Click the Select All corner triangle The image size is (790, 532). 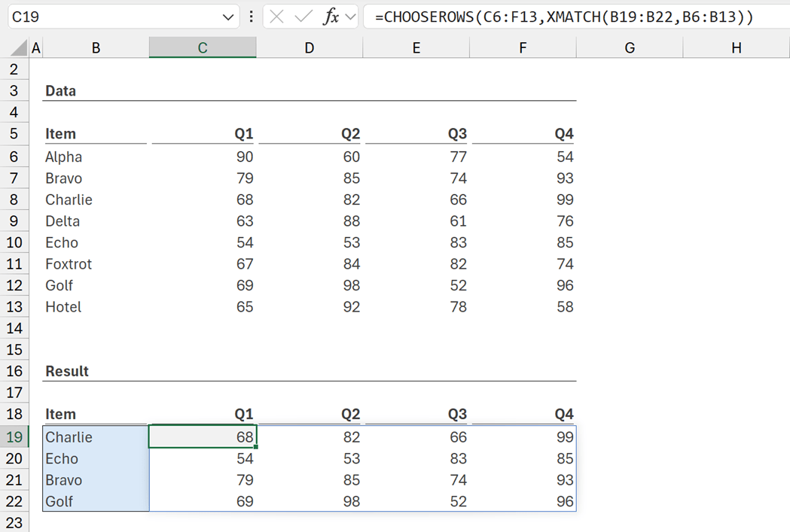[20, 49]
